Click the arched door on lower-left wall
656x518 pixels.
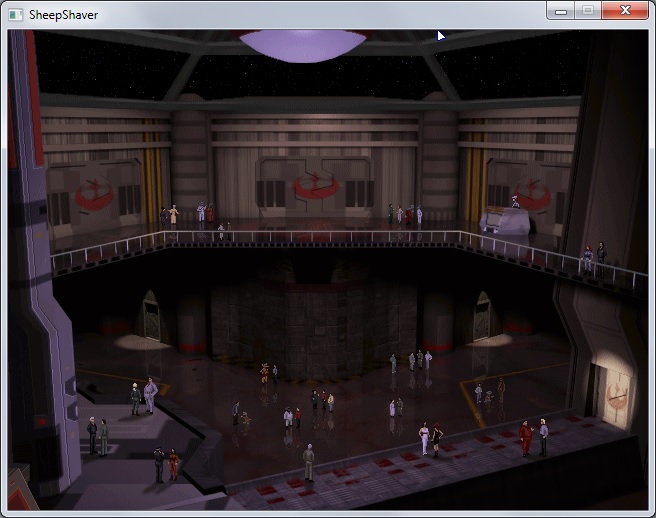151,315
